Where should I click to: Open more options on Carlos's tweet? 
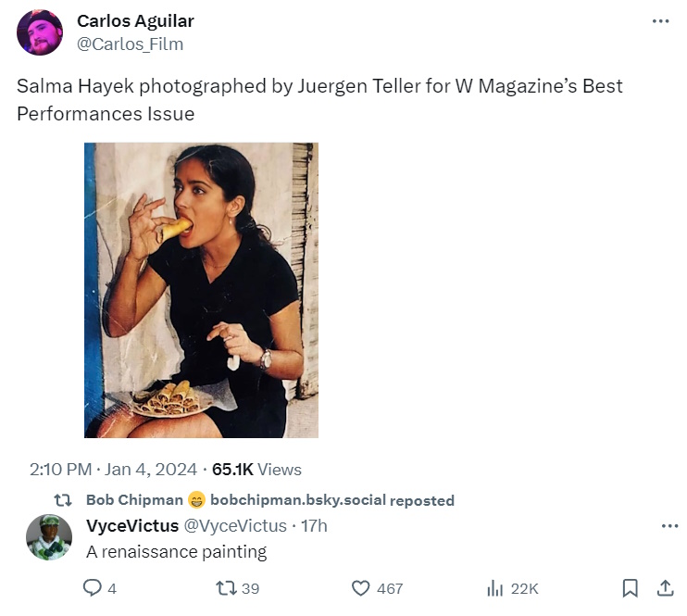(660, 21)
